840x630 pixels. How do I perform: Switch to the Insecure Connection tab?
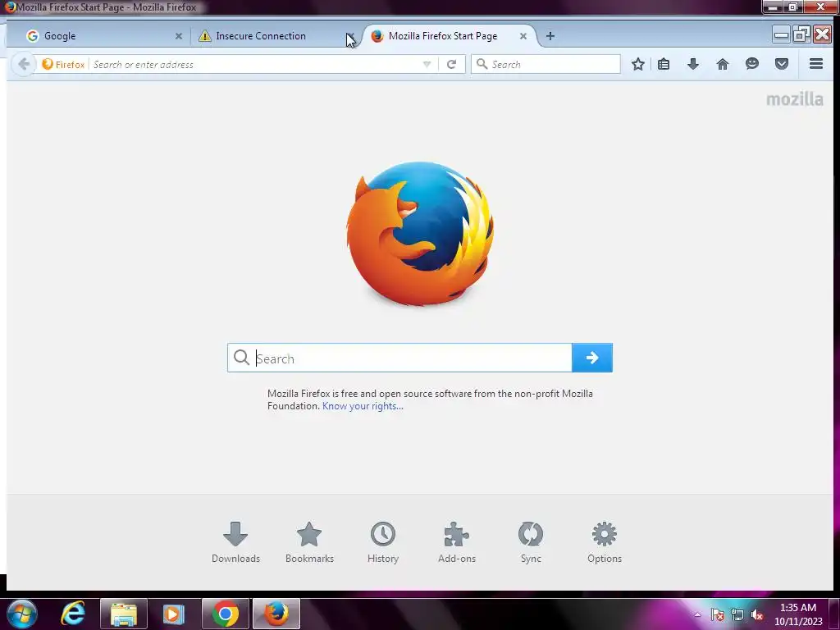274,36
